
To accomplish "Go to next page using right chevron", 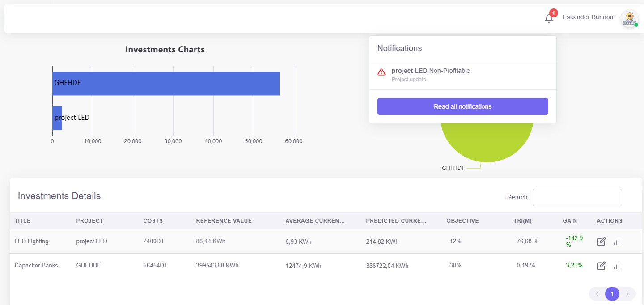I will point(627,294).
